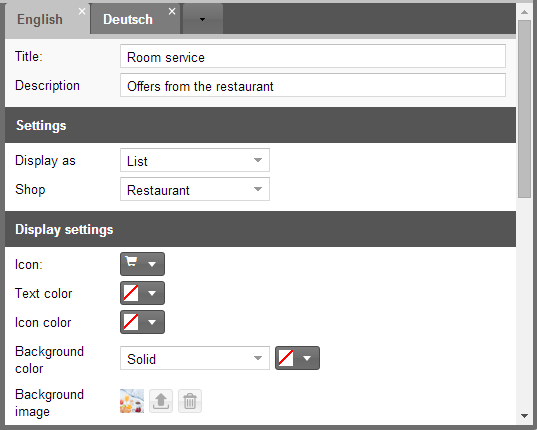Click the Description input field
Image resolution: width=537 pixels, height=430 pixels.
point(313,85)
